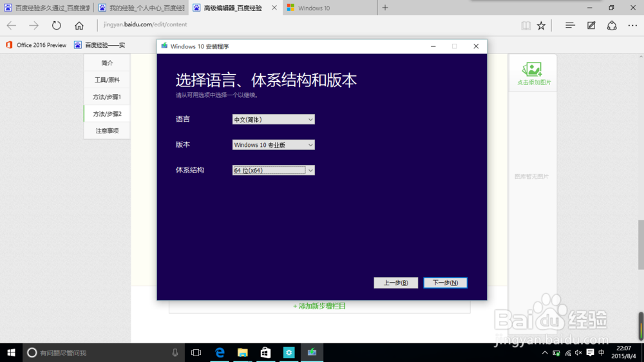Click the muted volume tray icon
The image size is (644, 362).
tap(579, 352)
